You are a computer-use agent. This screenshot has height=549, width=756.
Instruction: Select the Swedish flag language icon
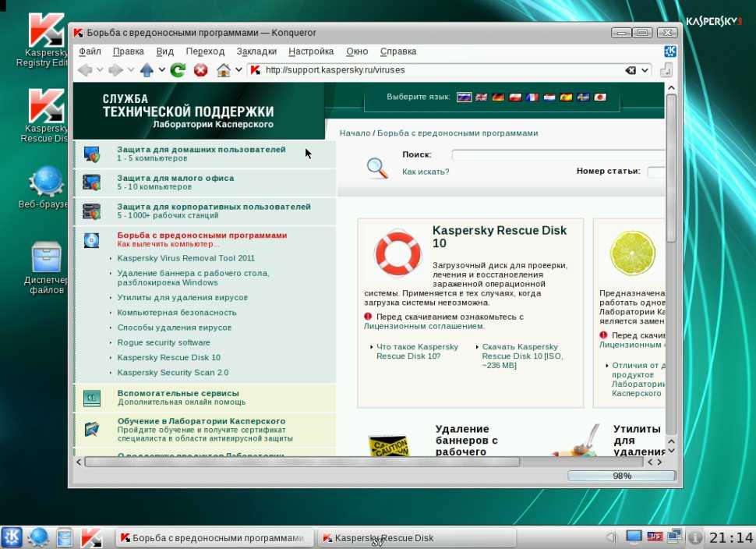[583, 97]
